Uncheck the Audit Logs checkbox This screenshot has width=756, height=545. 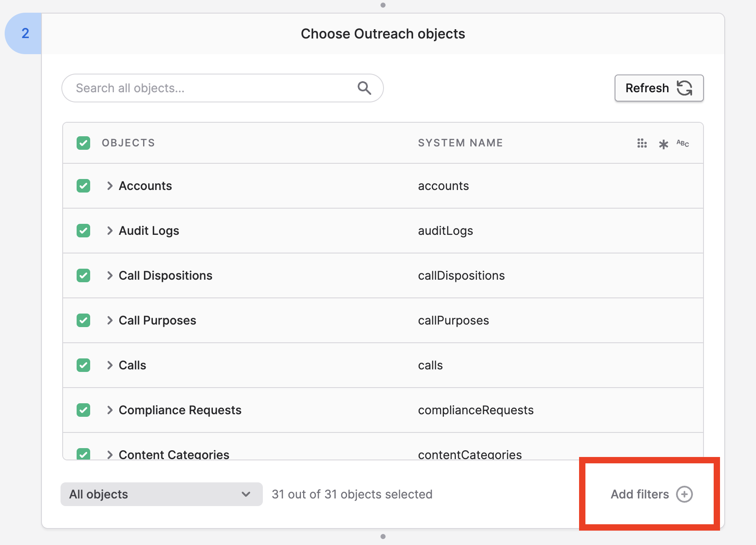coord(83,231)
